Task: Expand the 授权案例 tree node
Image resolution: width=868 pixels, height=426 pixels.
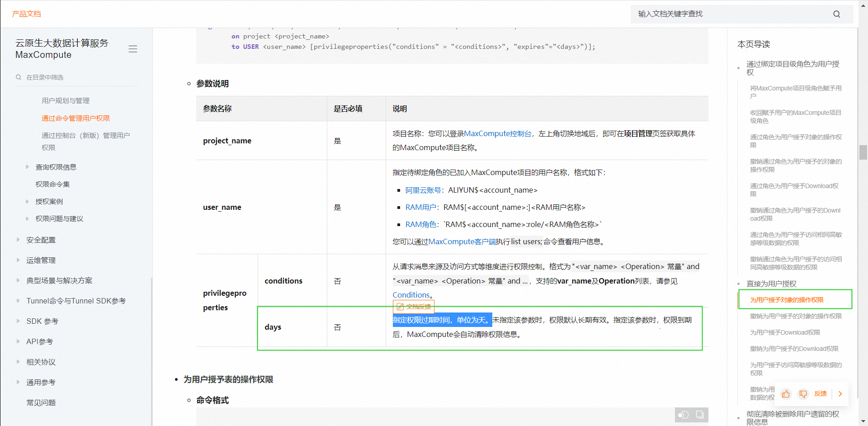Action: click(x=27, y=201)
